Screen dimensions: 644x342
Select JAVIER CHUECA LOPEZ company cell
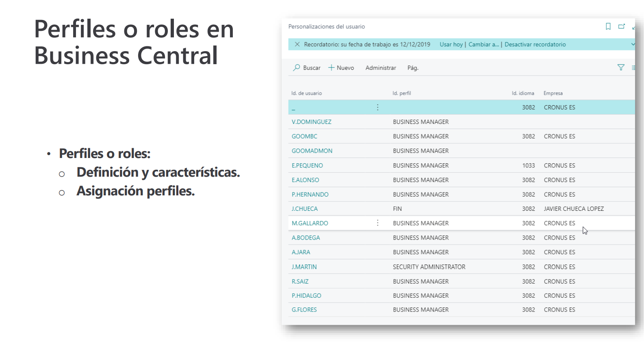pos(574,209)
